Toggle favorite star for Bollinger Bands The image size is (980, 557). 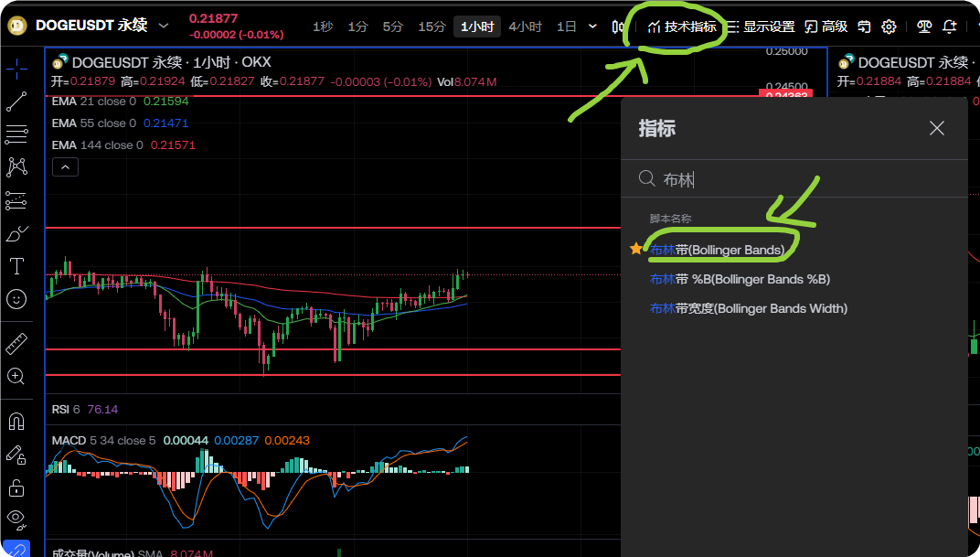tap(636, 249)
